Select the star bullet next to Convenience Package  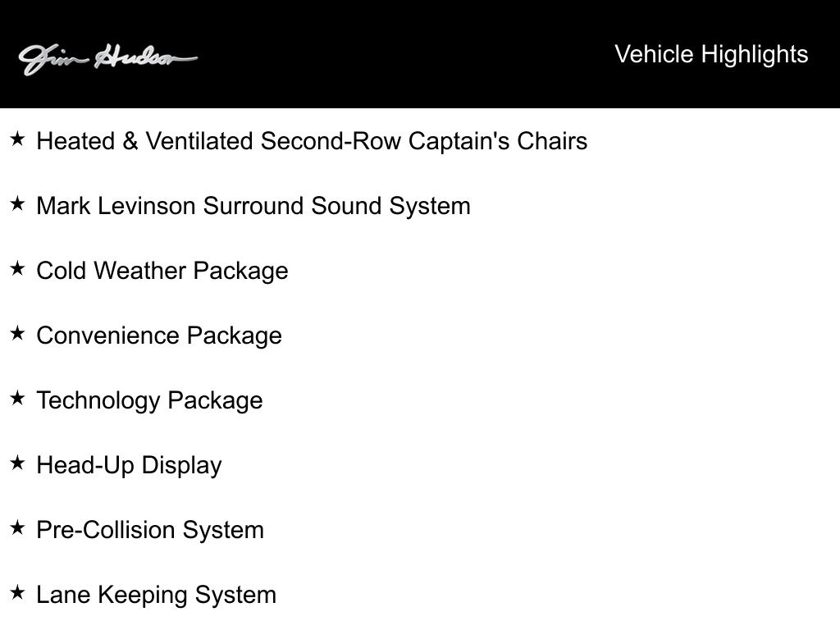tap(17, 334)
